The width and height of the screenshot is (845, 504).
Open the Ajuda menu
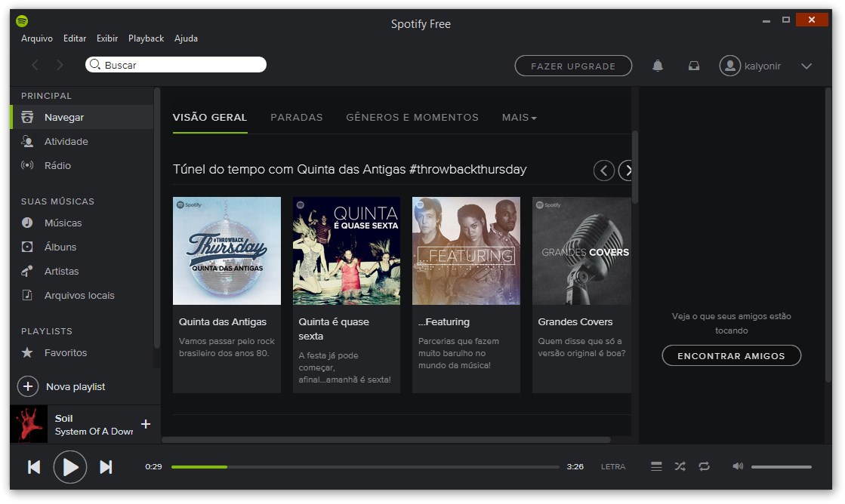186,38
